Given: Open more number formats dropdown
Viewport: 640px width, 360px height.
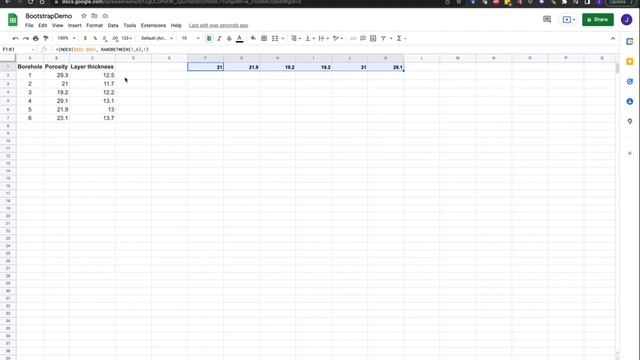Looking at the screenshot, I should [x=127, y=38].
